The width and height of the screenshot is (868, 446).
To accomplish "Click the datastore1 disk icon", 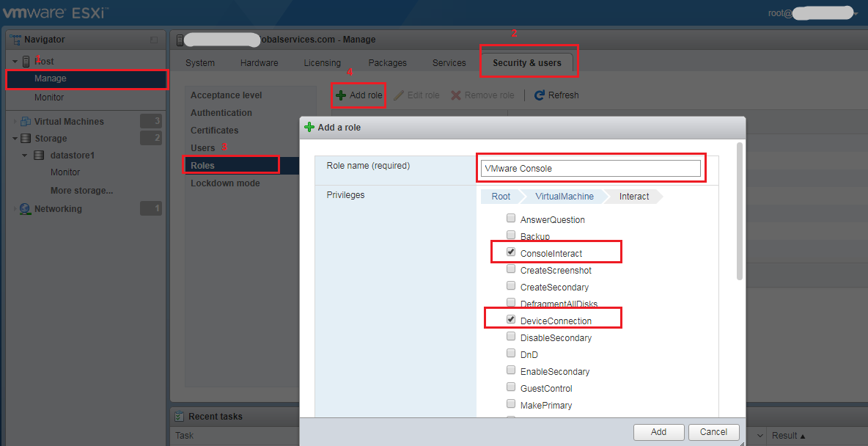I will coord(39,156).
